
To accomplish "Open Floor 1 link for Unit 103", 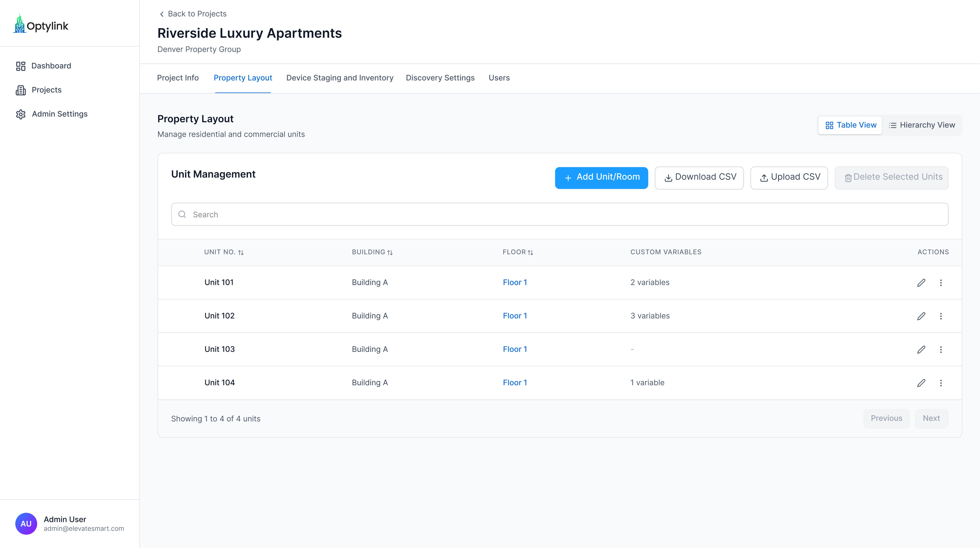I will pyautogui.click(x=515, y=349).
